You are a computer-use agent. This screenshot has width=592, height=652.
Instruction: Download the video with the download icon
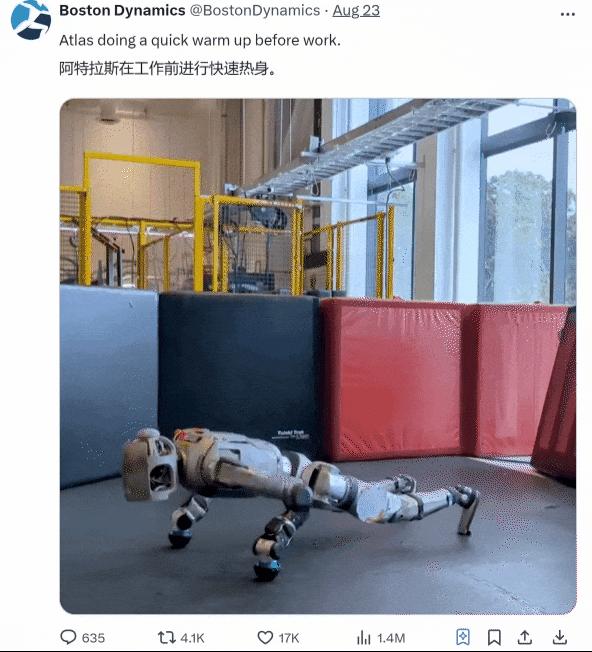[x=560, y=637]
